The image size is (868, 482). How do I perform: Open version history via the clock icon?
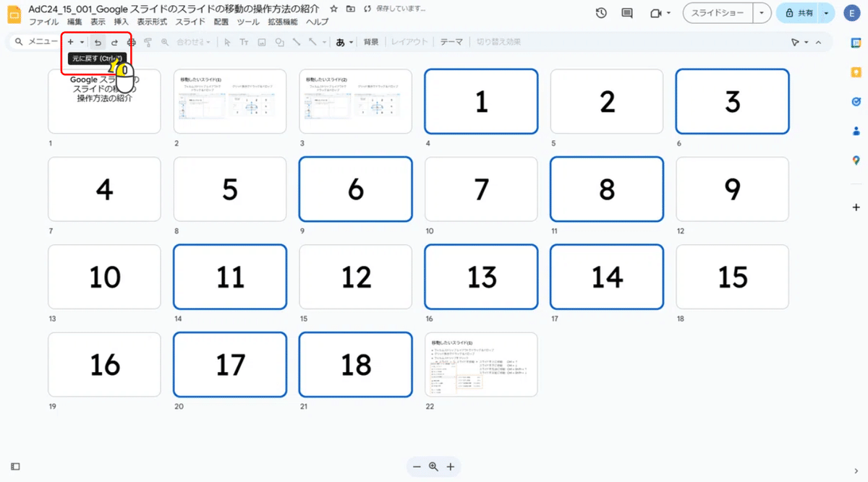pyautogui.click(x=601, y=13)
